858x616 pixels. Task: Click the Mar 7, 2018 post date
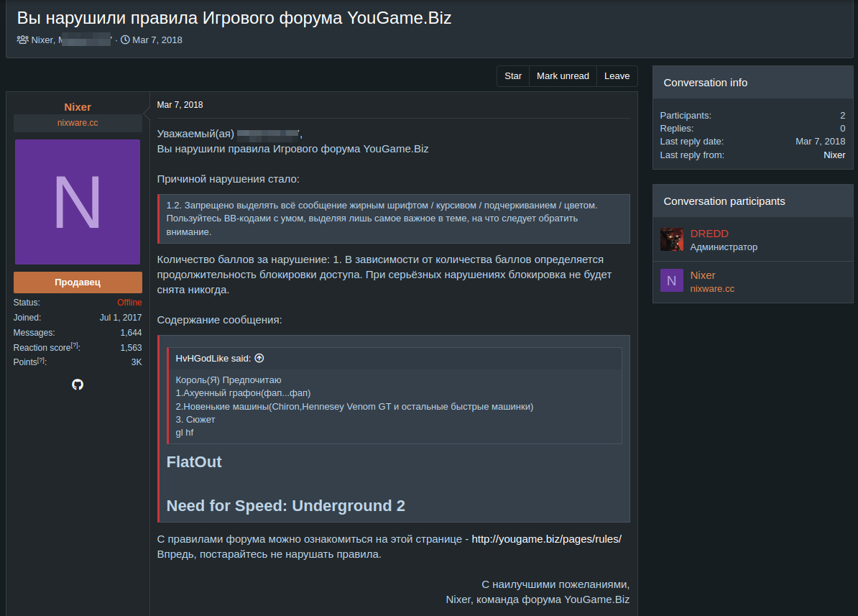point(180,105)
